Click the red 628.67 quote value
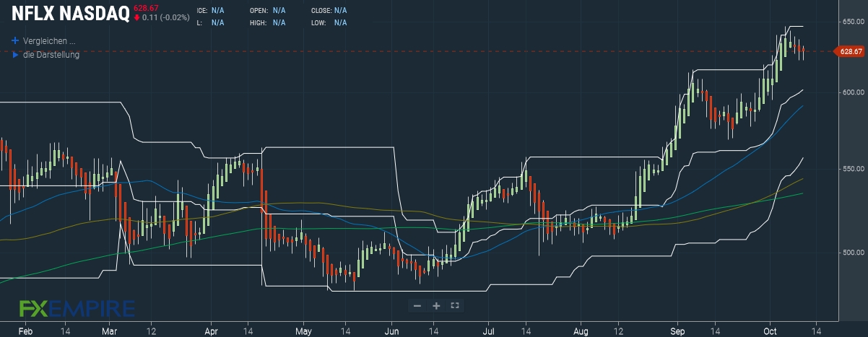 click(146, 8)
